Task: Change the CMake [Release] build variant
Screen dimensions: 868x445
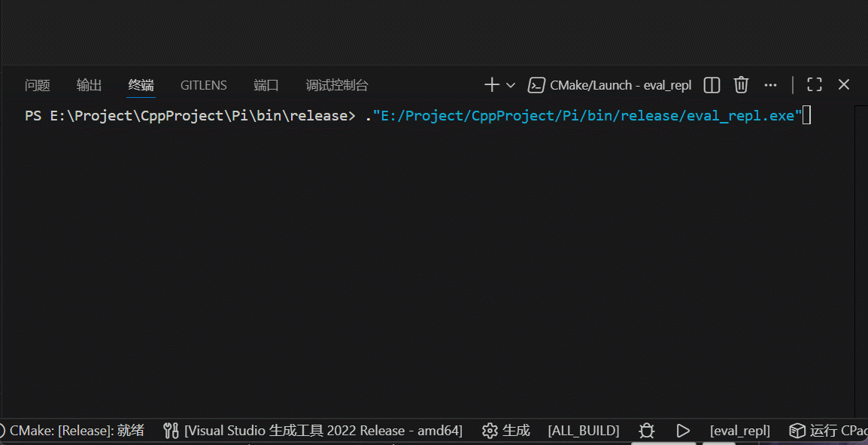Action: pos(75,431)
